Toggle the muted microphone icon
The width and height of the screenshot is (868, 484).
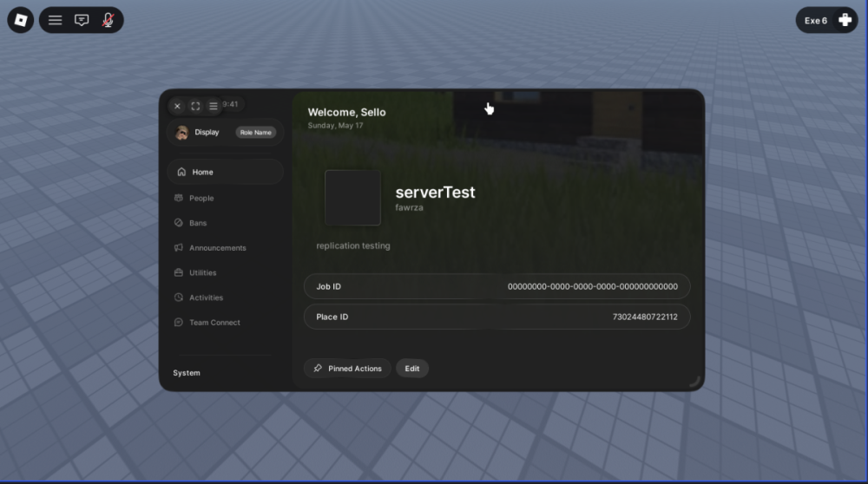[x=108, y=21]
